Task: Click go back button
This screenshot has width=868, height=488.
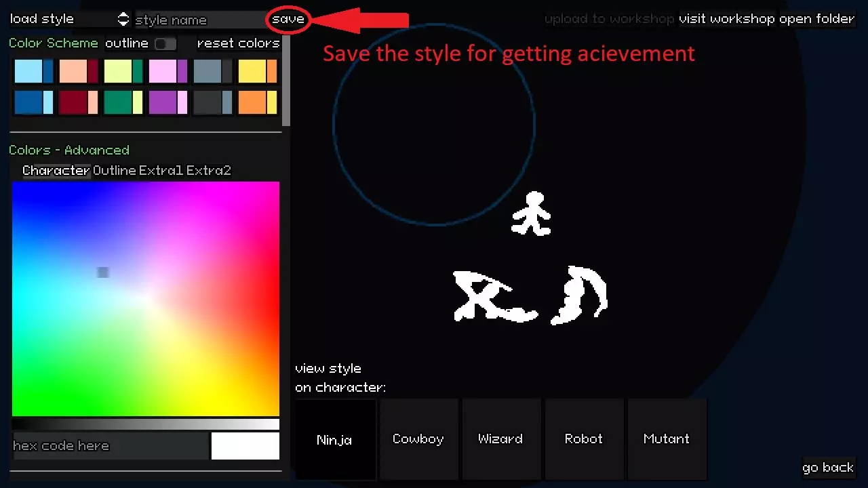Action: (828, 468)
